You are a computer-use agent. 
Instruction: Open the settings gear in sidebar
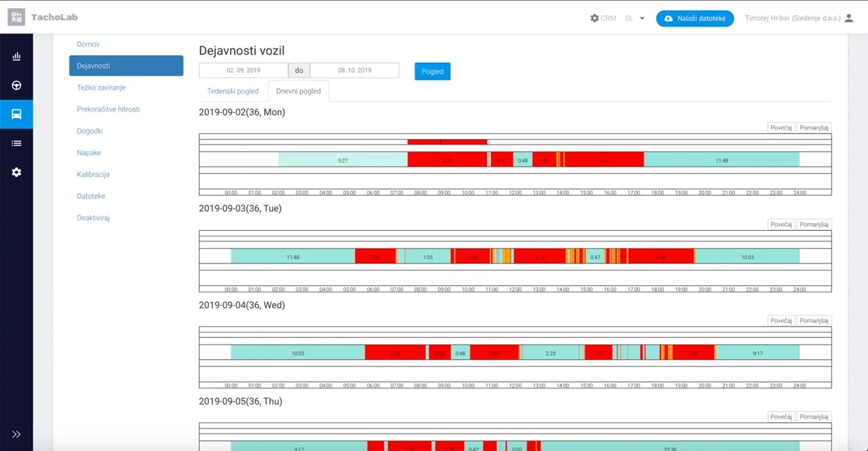pyautogui.click(x=16, y=172)
